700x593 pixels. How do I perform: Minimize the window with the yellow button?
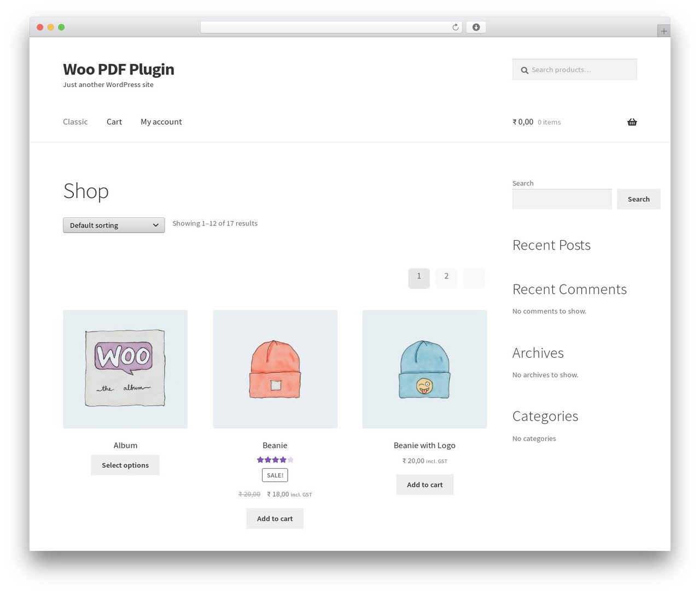pyautogui.click(x=50, y=27)
